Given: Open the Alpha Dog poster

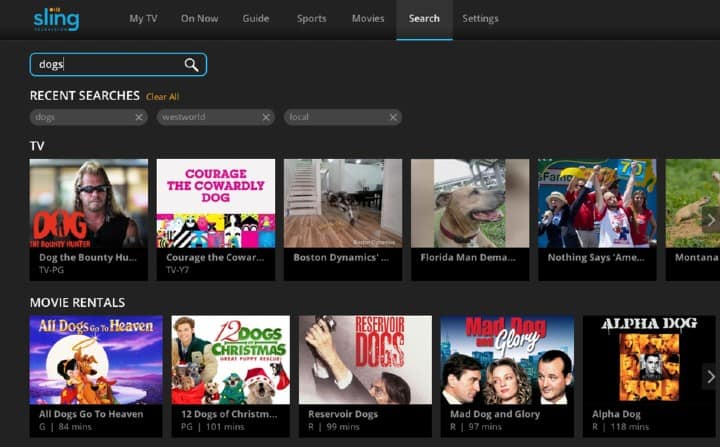Looking at the screenshot, I should [649, 360].
